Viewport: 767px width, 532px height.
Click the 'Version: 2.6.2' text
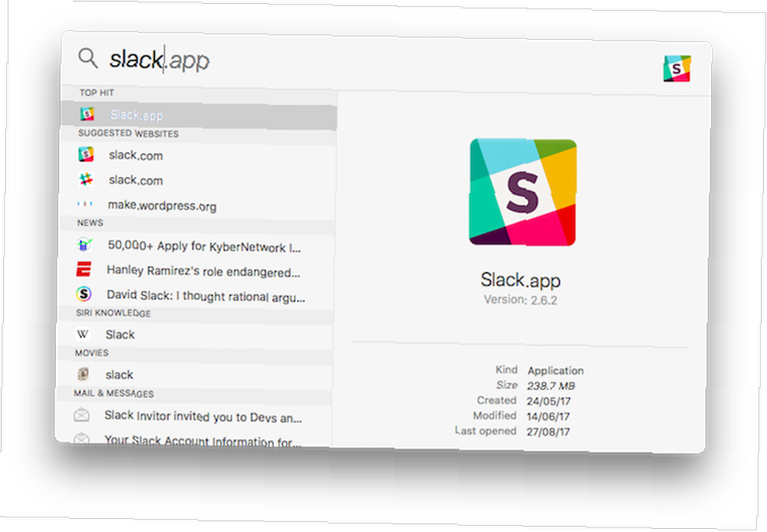(x=521, y=300)
